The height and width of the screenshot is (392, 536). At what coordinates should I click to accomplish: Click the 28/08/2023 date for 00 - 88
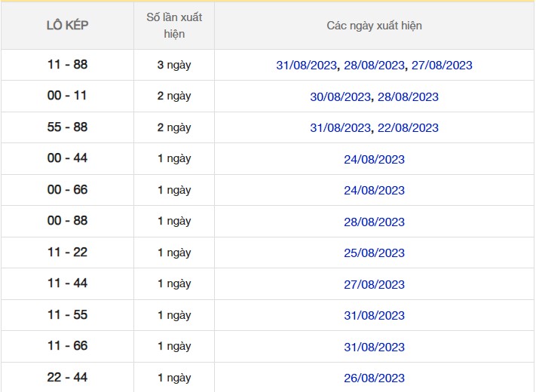374,222
